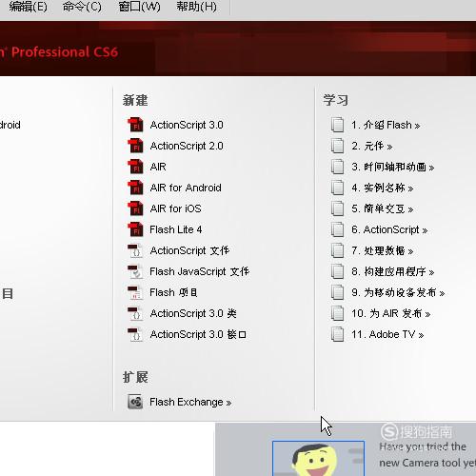
Task: Click the Flash Exchange icon
Action: pyautogui.click(x=135, y=402)
